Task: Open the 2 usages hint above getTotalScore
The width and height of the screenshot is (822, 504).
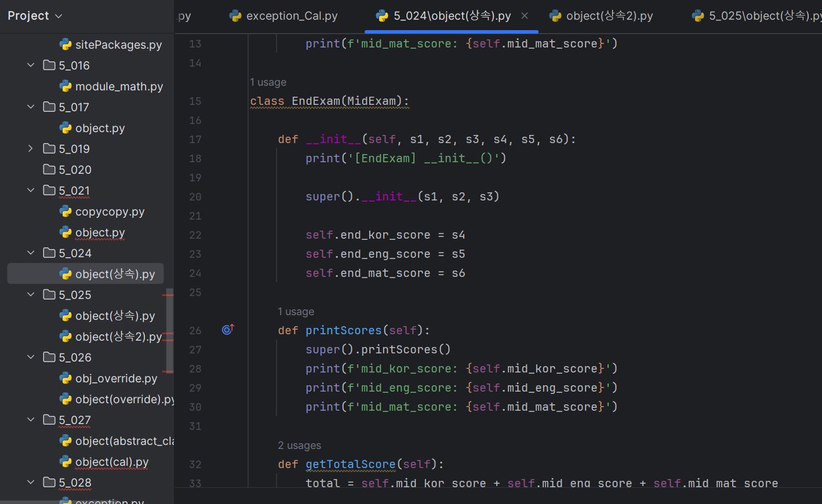Action: click(x=299, y=445)
